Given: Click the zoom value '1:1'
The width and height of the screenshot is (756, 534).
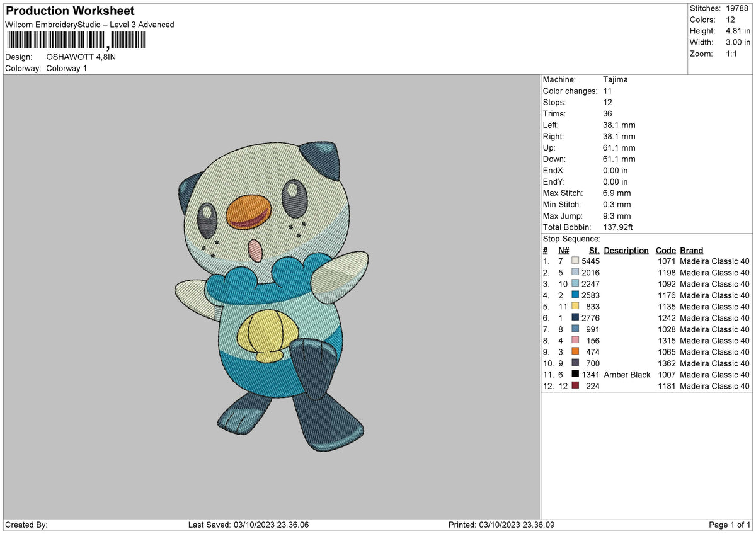Looking at the screenshot, I should click(732, 54).
